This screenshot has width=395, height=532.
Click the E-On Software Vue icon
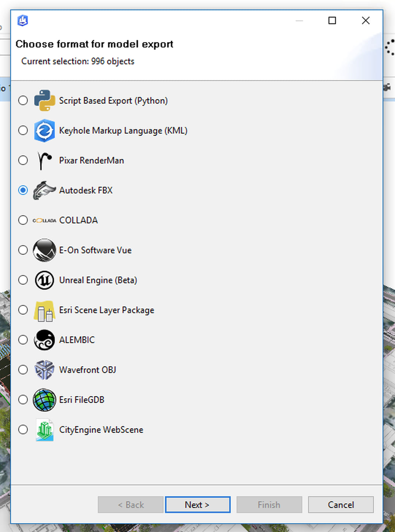45,250
